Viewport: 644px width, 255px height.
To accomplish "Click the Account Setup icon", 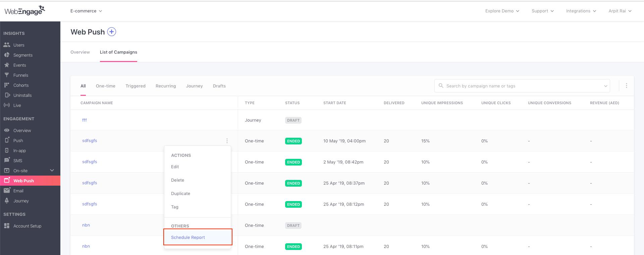I will pyautogui.click(x=7, y=226).
